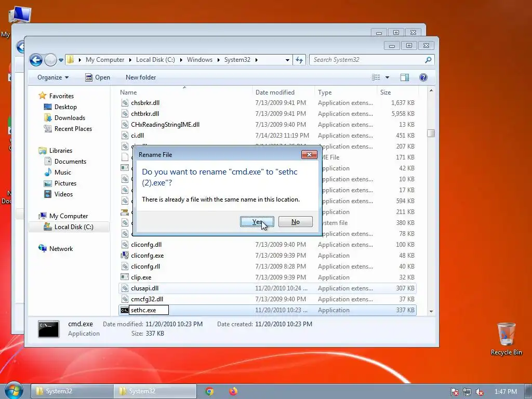Select the Music library
The height and width of the screenshot is (399, 532).
(x=62, y=172)
